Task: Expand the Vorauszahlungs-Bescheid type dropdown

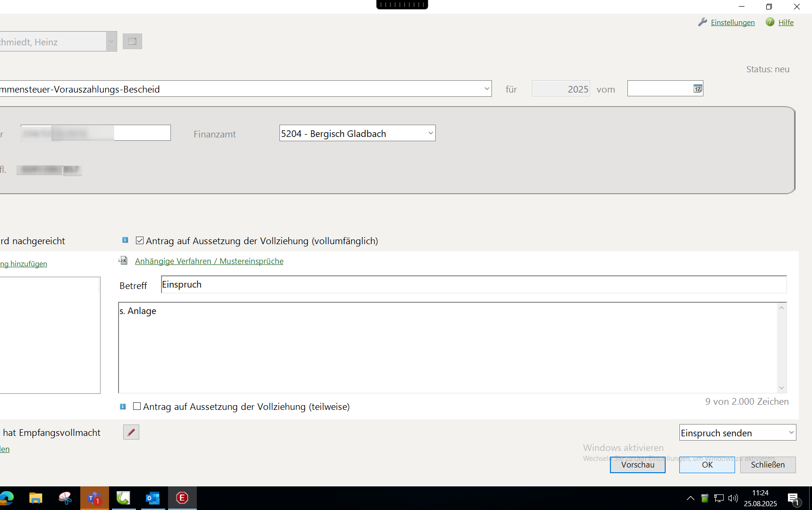Action: pos(487,89)
